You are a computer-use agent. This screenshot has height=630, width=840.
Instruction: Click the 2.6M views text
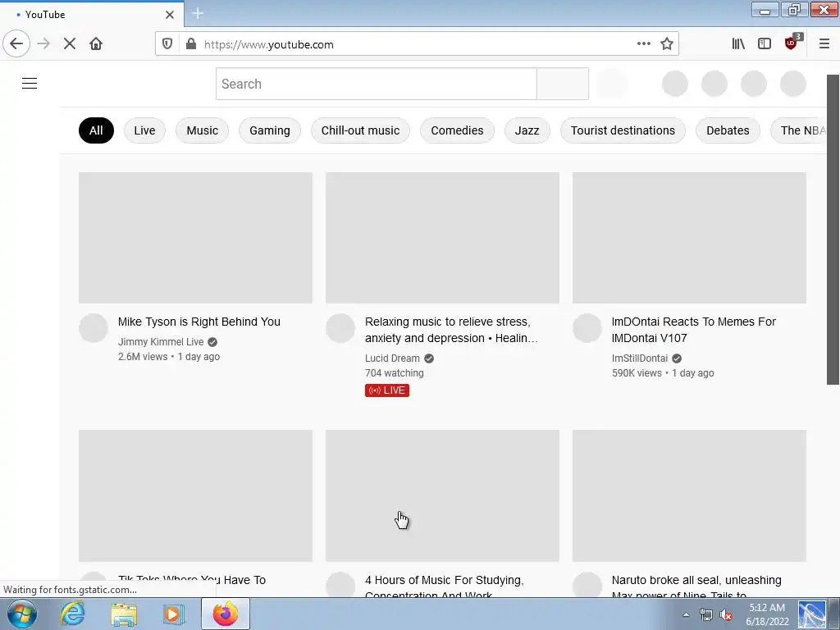[143, 357]
